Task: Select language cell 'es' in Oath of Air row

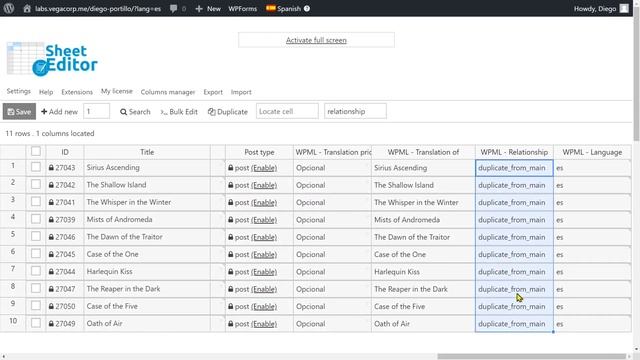Action: (x=592, y=324)
